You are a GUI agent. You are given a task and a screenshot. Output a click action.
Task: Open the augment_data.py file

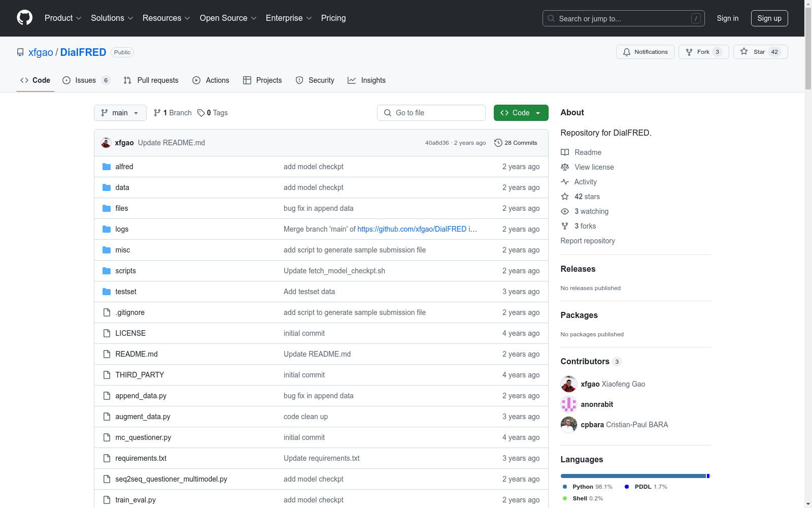point(143,417)
